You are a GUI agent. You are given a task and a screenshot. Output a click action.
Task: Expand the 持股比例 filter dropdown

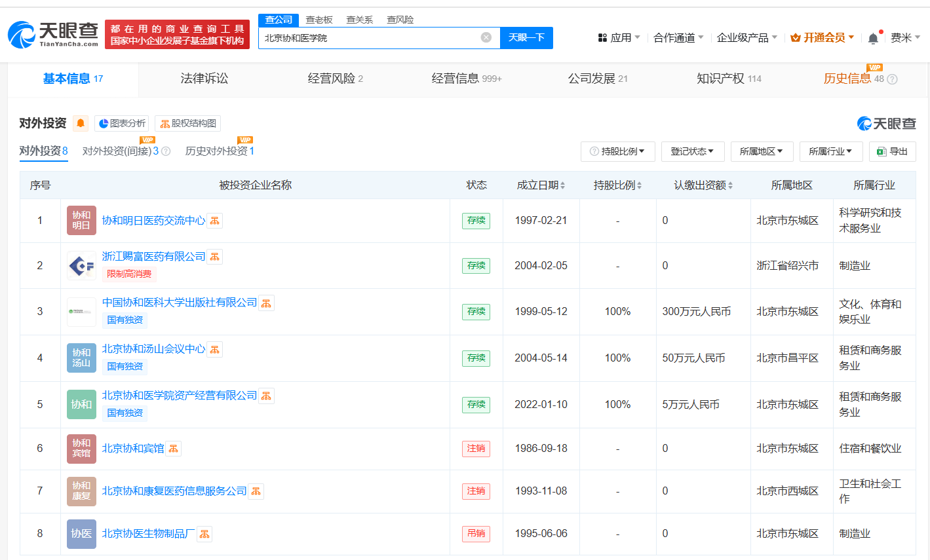click(617, 151)
